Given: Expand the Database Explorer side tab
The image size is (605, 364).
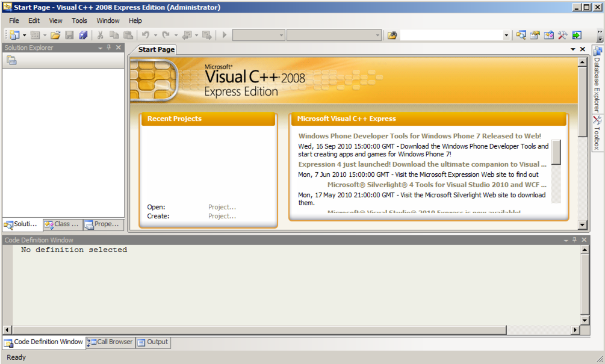Looking at the screenshot, I should tap(597, 79).
